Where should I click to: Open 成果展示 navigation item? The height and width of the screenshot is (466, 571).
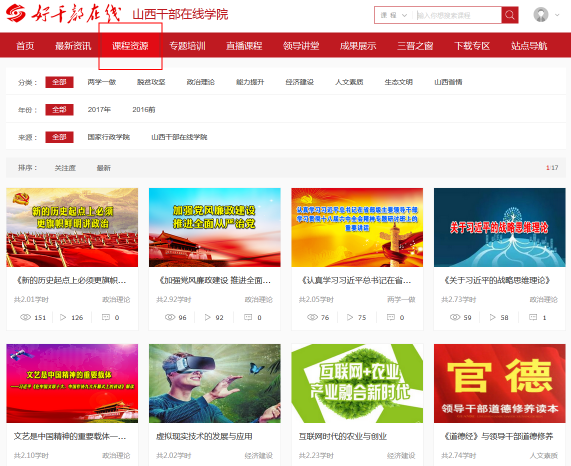(x=358, y=46)
